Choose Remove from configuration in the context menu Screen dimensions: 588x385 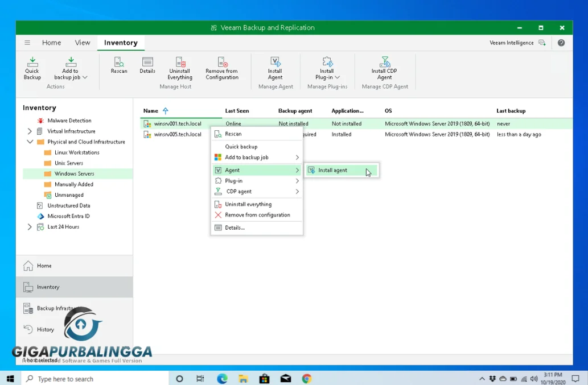click(257, 215)
